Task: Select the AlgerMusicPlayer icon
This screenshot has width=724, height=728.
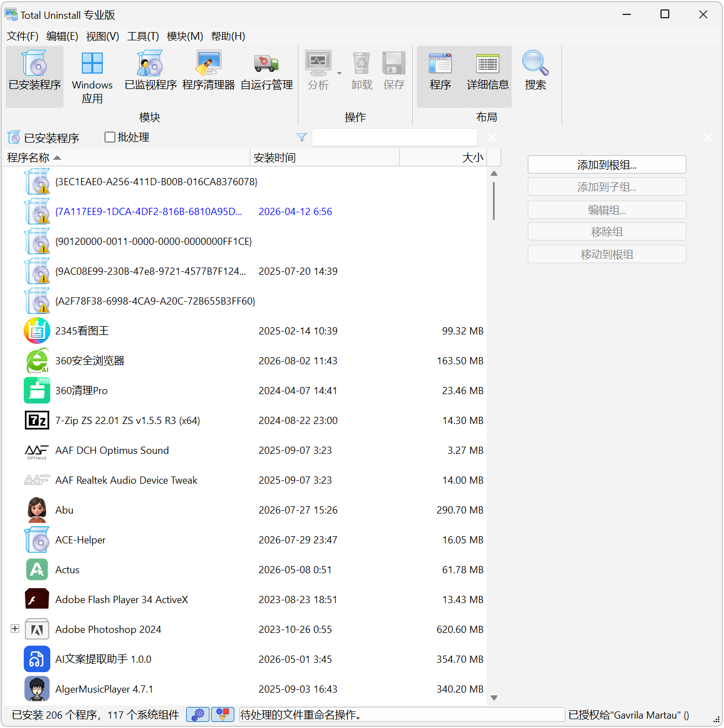Action: [x=37, y=689]
